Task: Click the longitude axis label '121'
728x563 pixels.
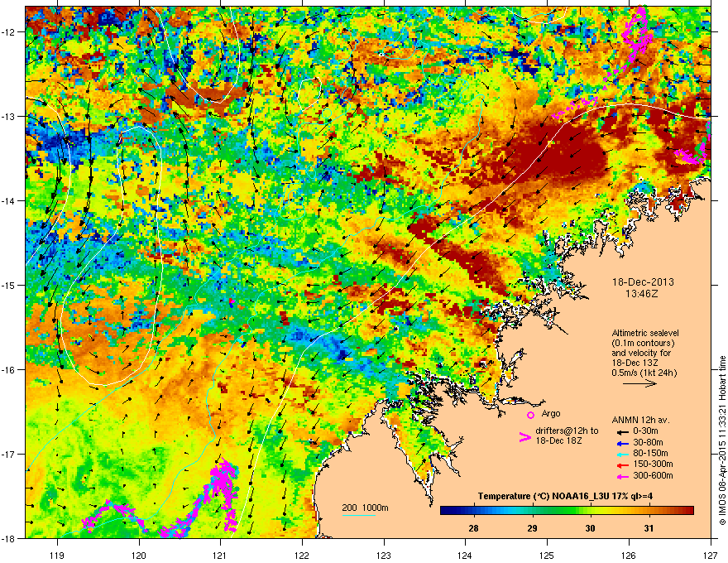Action: 221,555
